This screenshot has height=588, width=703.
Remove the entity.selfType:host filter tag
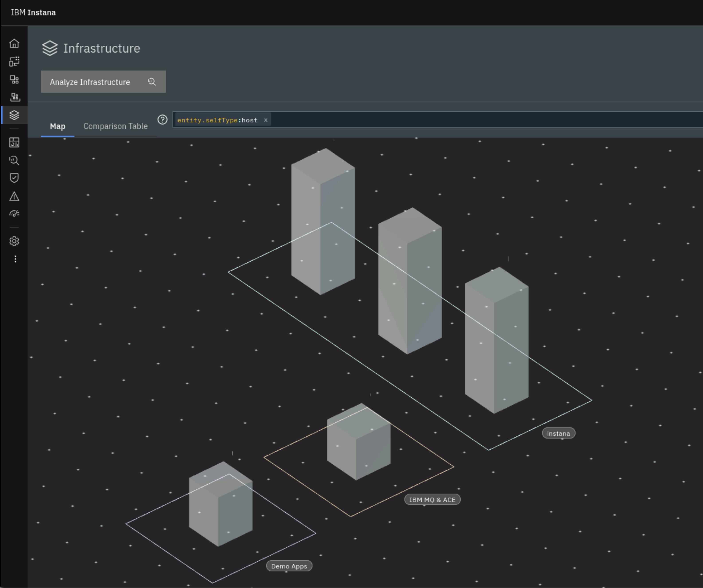pyautogui.click(x=265, y=120)
